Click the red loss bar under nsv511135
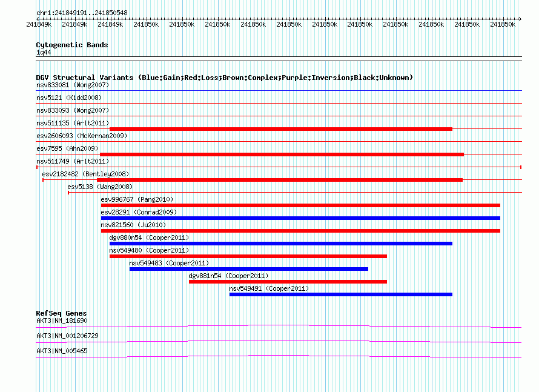The width and height of the screenshot is (539, 392). [x=281, y=129]
